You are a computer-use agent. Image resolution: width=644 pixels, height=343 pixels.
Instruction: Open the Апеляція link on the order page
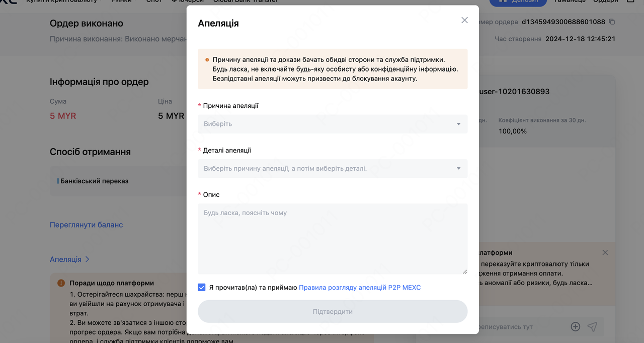(65, 259)
